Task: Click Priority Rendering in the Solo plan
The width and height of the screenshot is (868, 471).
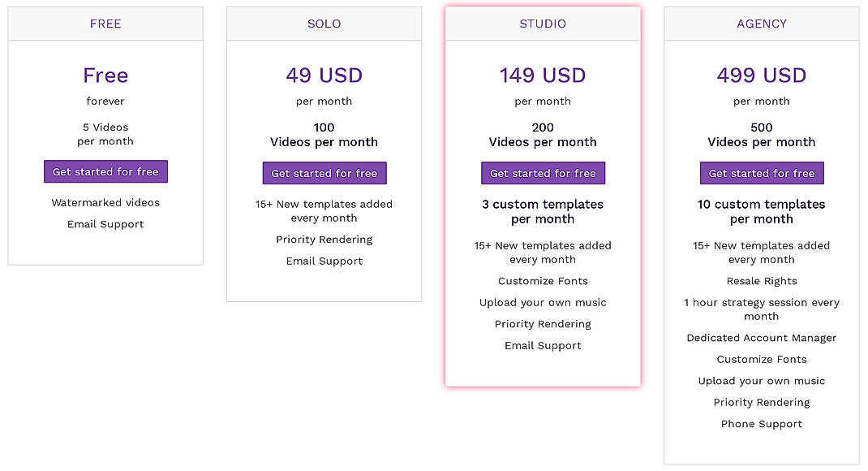Action: [324, 239]
